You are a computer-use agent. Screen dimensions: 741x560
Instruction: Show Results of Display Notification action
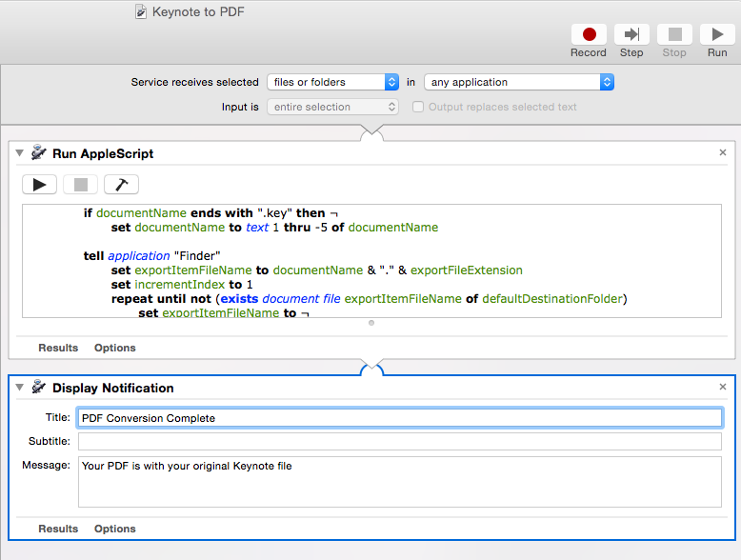pos(58,529)
